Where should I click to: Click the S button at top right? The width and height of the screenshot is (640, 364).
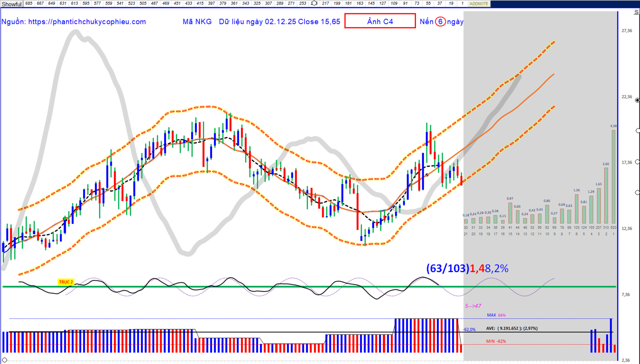point(636,12)
